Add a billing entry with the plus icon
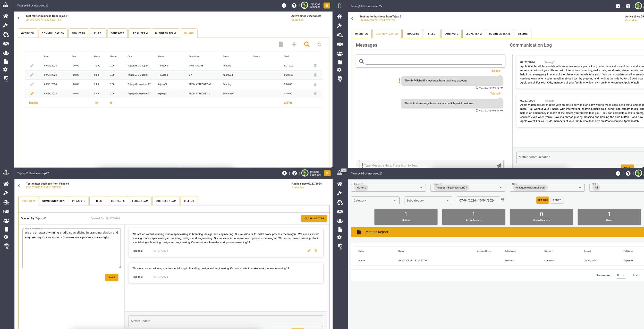The height and width of the screenshot is (329, 644). tap(294, 44)
